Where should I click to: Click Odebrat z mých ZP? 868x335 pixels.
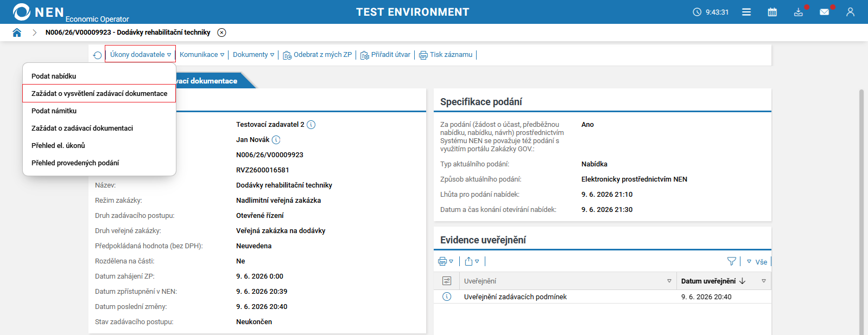click(318, 55)
